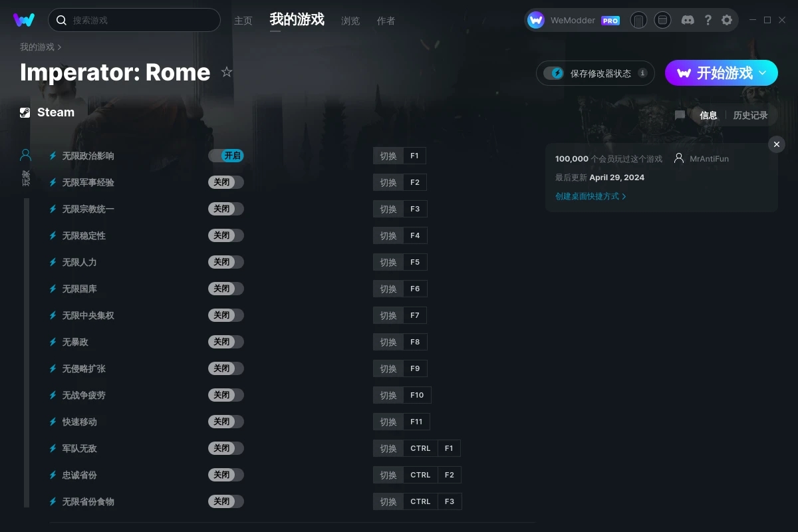Enable the 军队无敌 toggle
Image resolution: width=798 pixels, height=532 pixels.
pyautogui.click(x=226, y=448)
